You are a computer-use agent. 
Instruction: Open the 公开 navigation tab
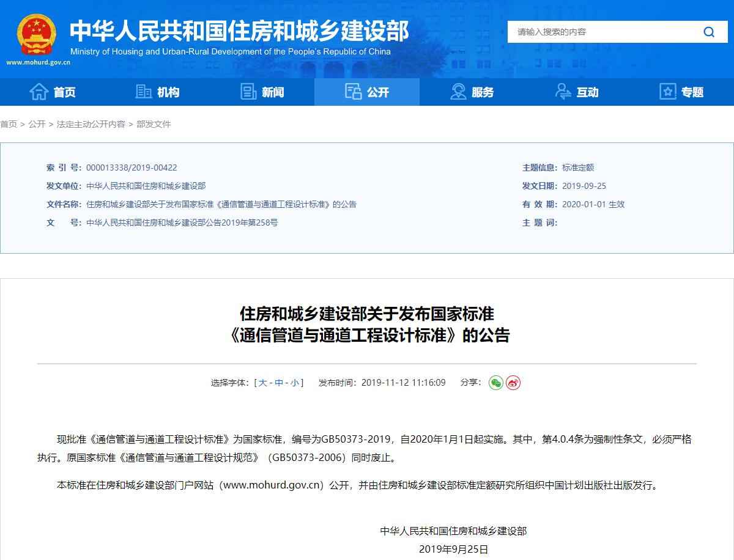click(x=367, y=92)
